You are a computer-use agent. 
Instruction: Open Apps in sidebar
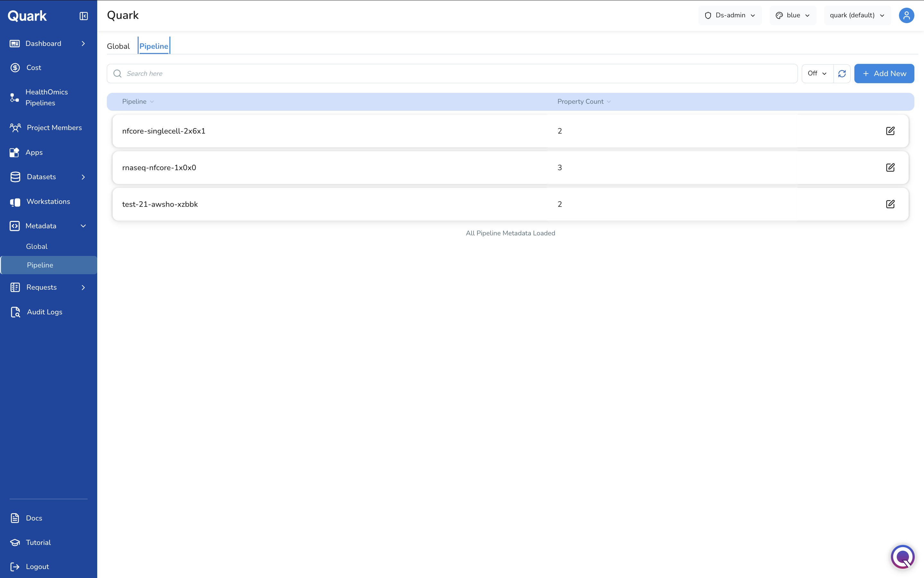pos(34,153)
